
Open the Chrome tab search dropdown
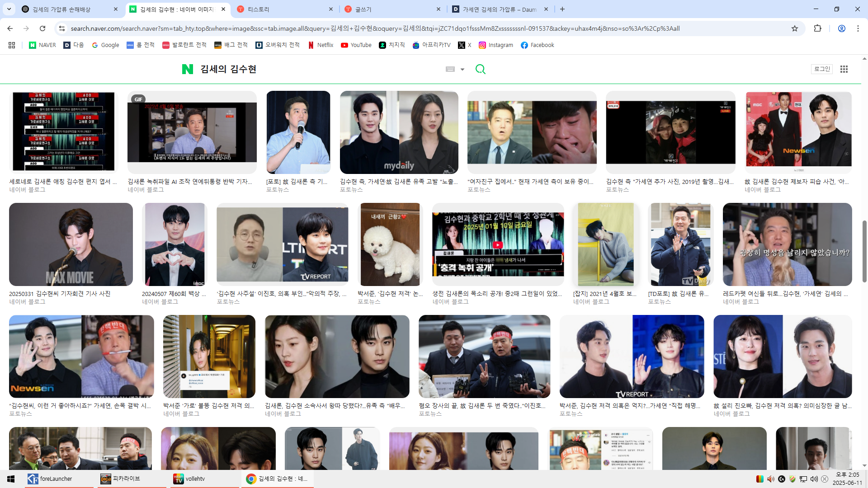9,9
